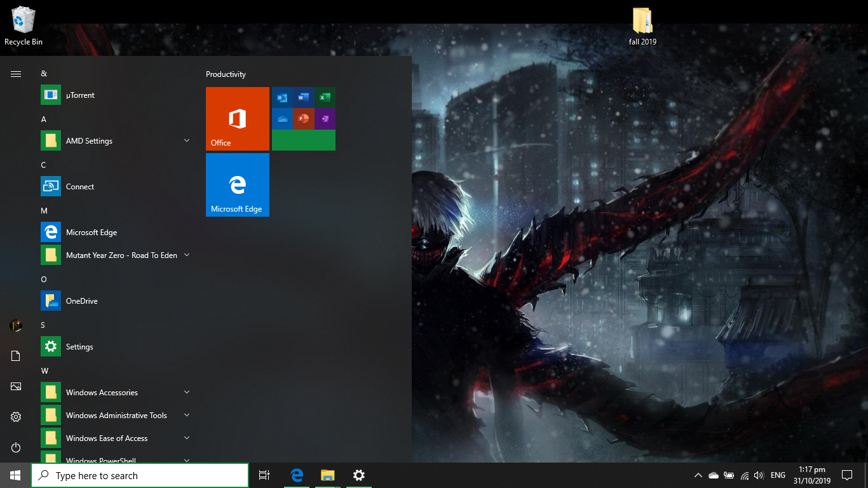Open the PowerPoint mini tile
868x488 pixels.
click(x=304, y=119)
